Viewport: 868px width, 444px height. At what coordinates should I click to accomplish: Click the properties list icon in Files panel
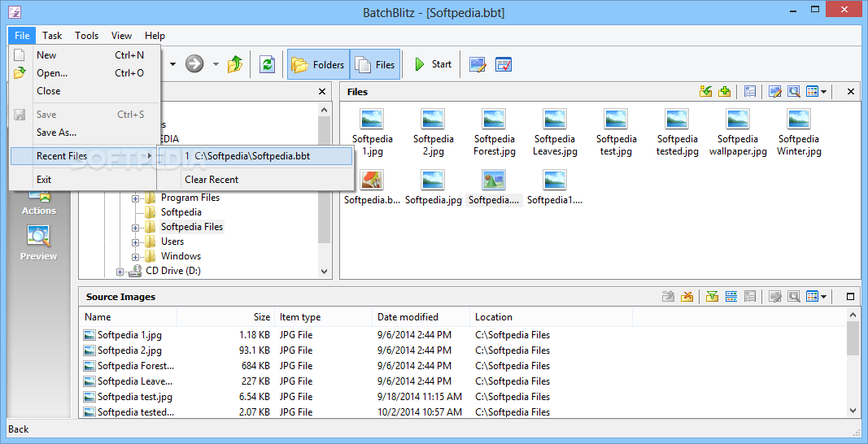pos(750,92)
